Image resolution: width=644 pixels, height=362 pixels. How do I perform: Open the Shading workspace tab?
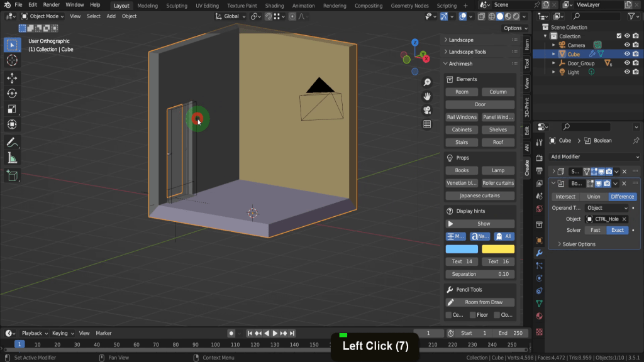(x=274, y=6)
